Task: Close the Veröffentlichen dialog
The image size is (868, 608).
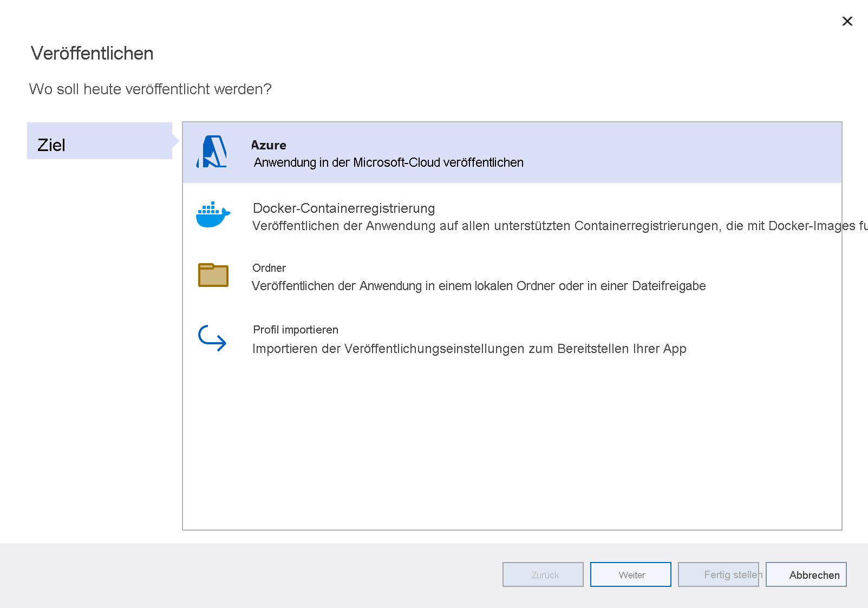Action: 847,21
